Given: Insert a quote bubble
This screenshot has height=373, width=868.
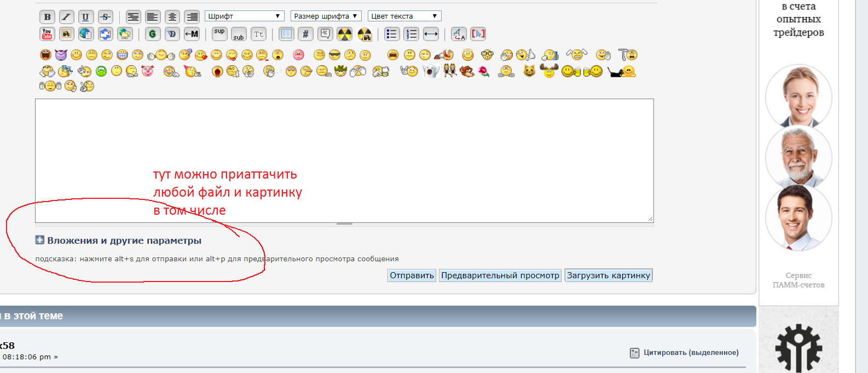Looking at the screenshot, I should tap(325, 34).
